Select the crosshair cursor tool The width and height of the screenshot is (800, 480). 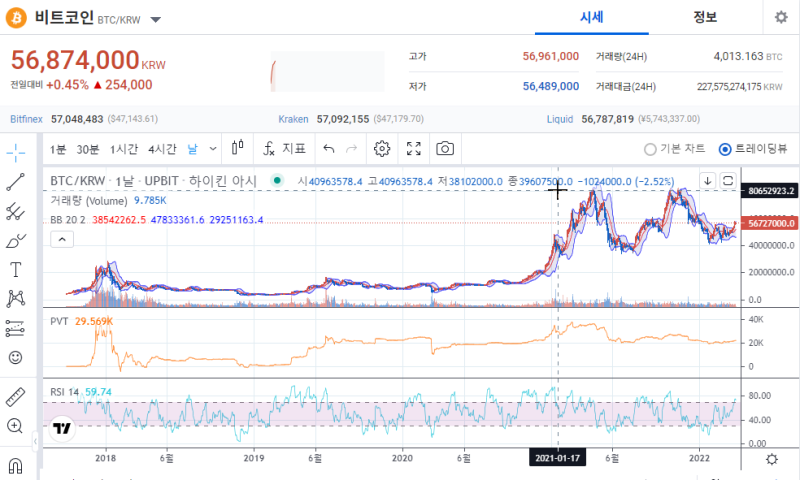[x=16, y=152]
